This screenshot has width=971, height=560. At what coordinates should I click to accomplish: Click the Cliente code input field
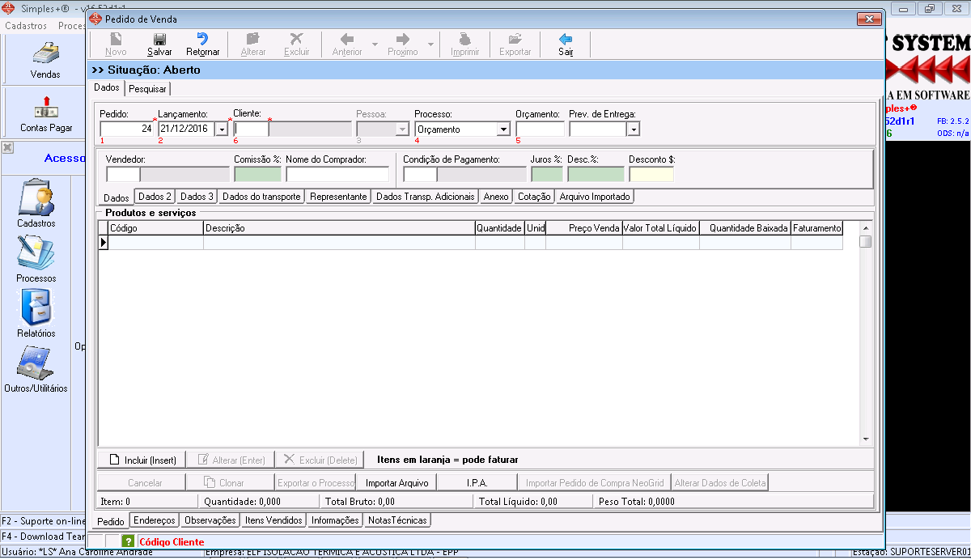pyautogui.click(x=251, y=129)
